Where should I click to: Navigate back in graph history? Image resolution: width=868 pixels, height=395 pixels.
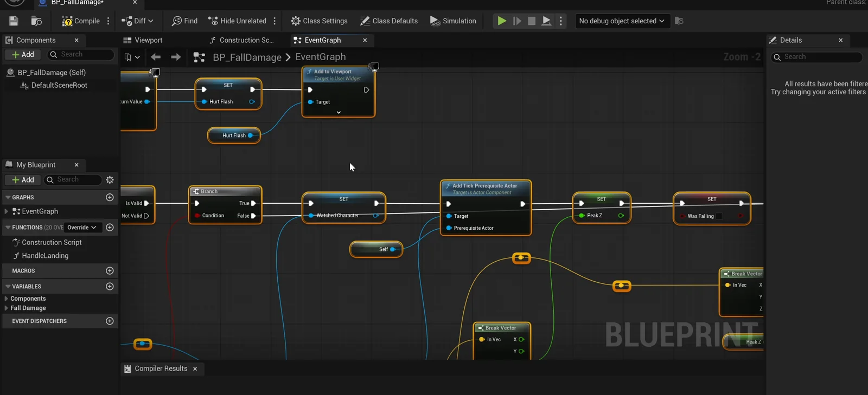[x=156, y=57]
